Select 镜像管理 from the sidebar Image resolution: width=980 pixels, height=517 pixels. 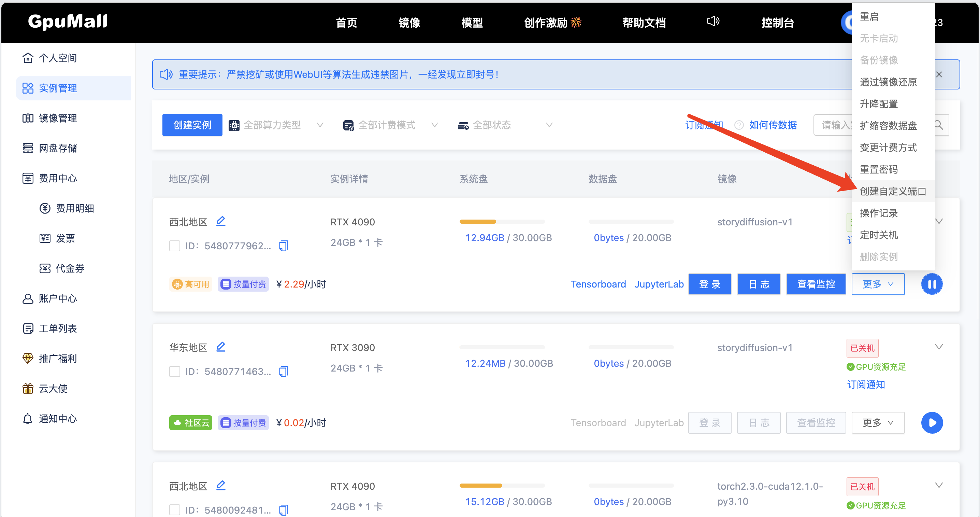click(58, 118)
